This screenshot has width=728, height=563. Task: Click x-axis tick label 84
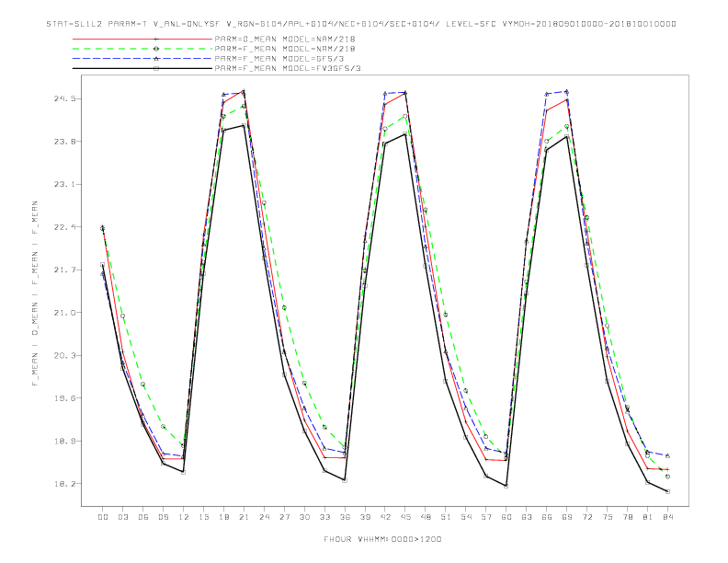(x=667, y=517)
